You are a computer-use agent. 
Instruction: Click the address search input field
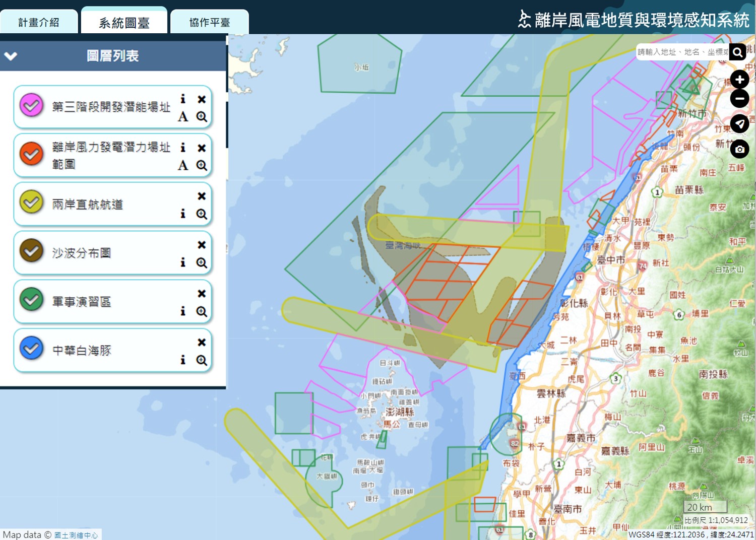pyautogui.click(x=682, y=52)
